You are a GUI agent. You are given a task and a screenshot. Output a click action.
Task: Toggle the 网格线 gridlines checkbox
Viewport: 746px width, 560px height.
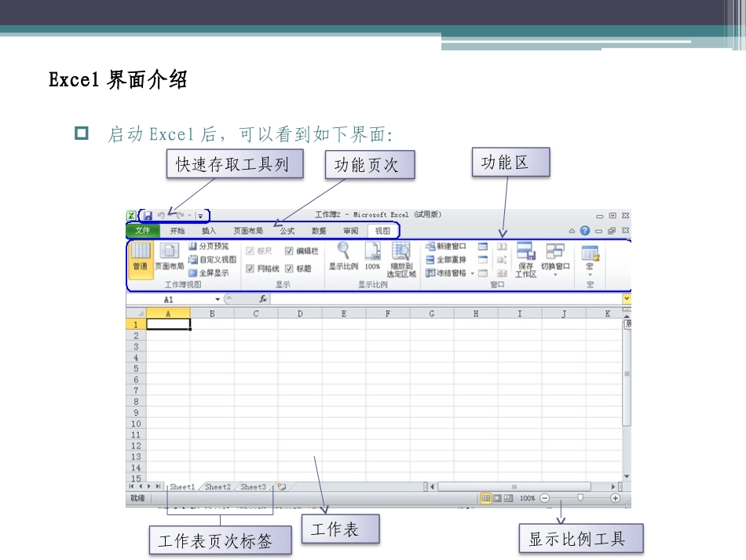tap(250, 269)
